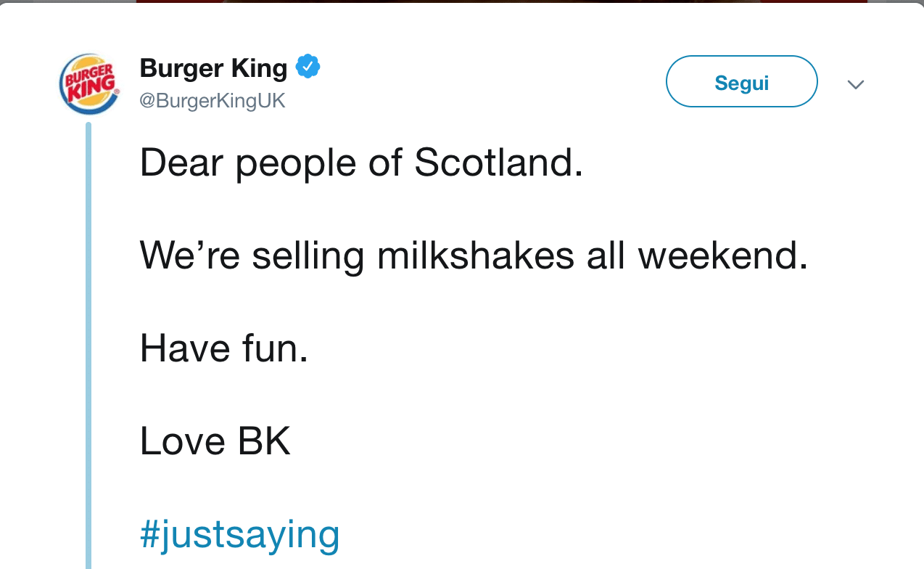The width and height of the screenshot is (924, 569).
Task: Click the word 'Love' in the sign-off
Action: tap(182, 441)
